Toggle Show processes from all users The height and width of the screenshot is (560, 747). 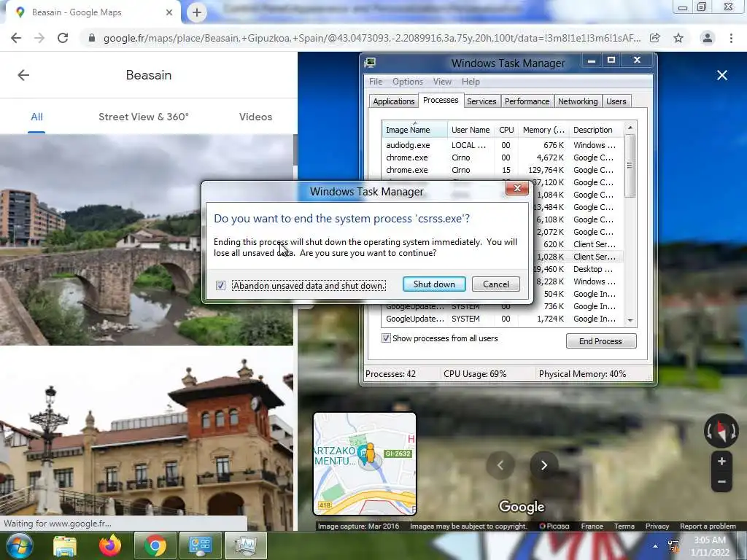click(x=386, y=338)
